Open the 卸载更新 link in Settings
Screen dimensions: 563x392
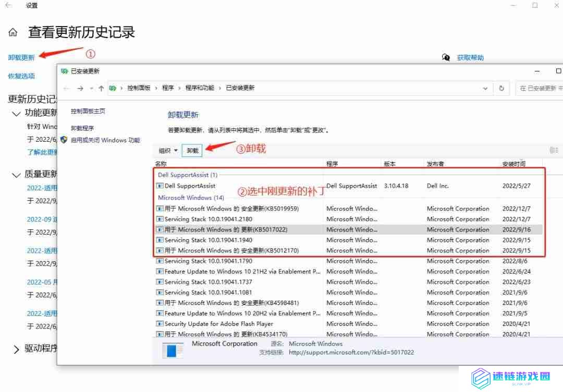[x=21, y=57]
